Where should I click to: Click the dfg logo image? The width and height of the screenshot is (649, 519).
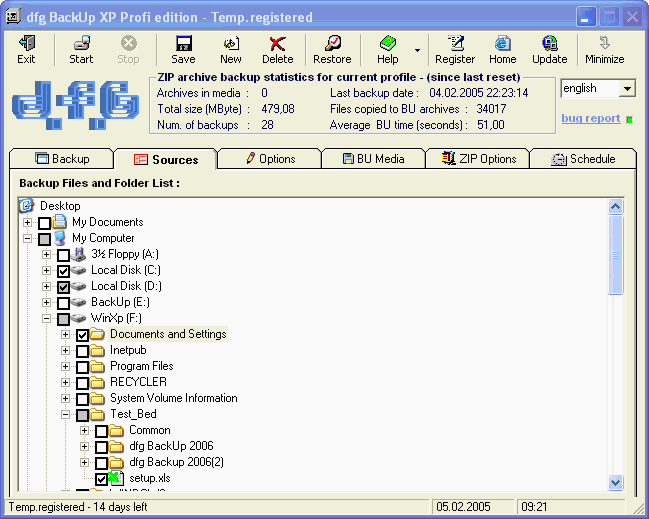pos(76,105)
